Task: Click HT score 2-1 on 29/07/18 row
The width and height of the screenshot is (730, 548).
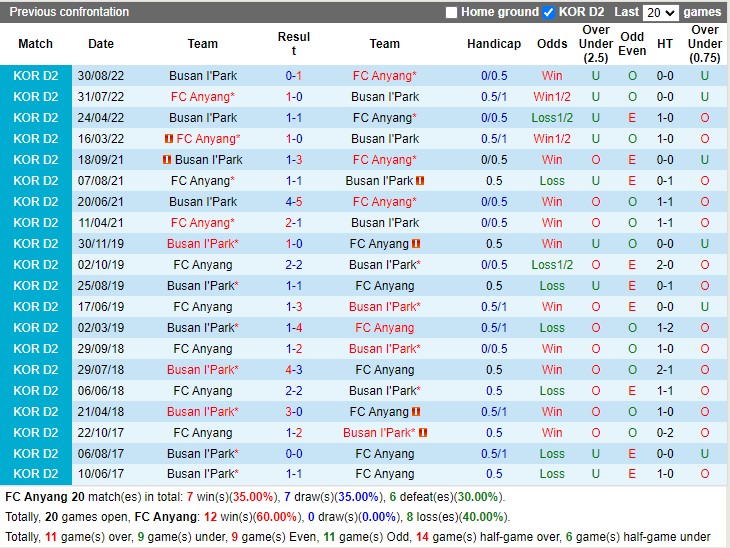Action: (665, 370)
